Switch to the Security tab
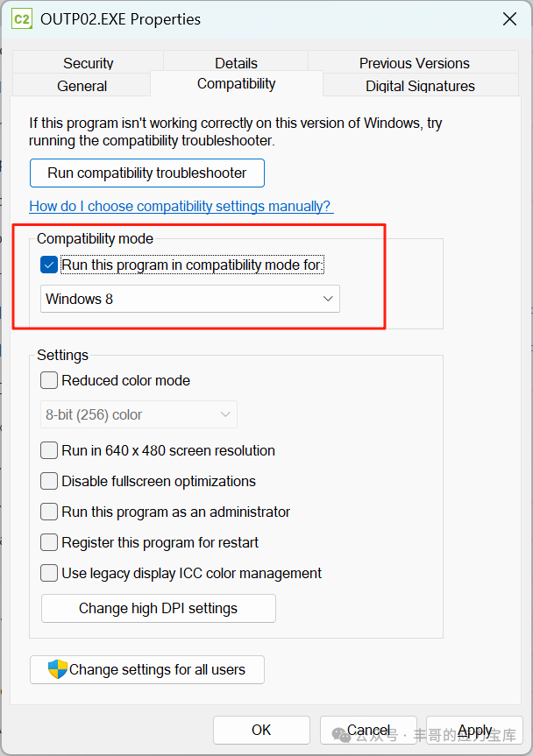The height and width of the screenshot is (756, 533). pyautogui.click(x=89, y=63)
